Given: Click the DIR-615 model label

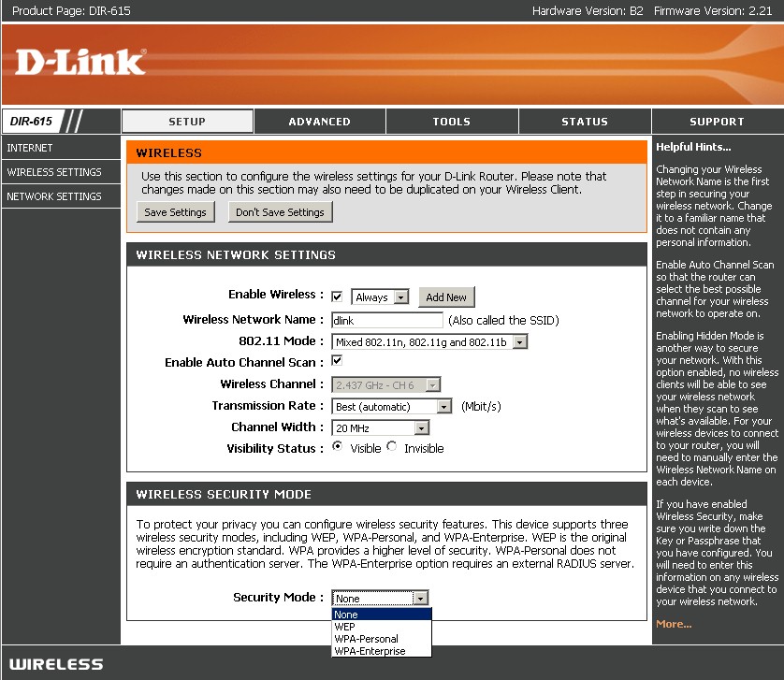Looking at the screenshot, I should coord(31,121).
